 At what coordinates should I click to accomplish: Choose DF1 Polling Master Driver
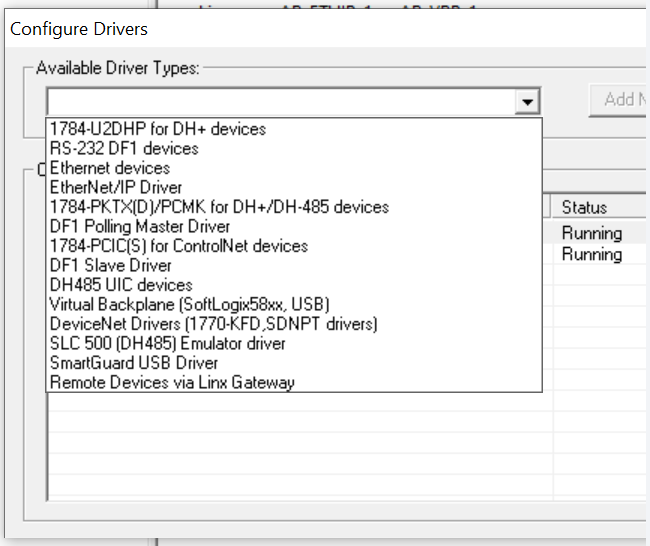pos(294,226)
